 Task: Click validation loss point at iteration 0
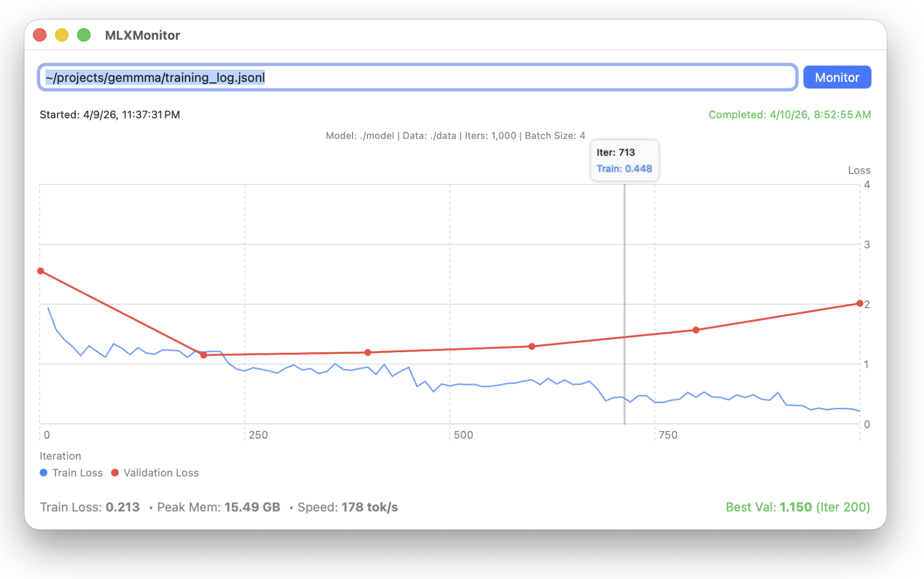tap(41, 271)
